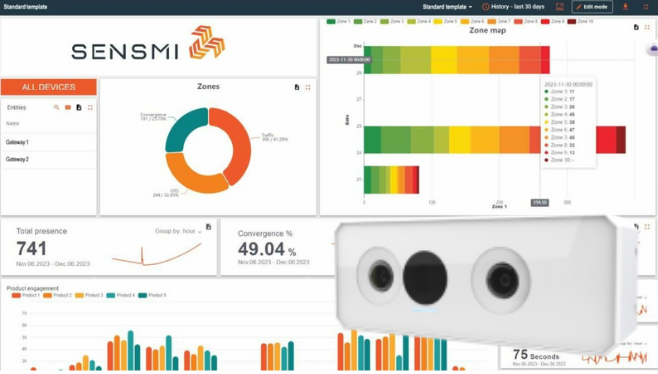Toggle Zone 9 in Zone map legend
Image resolution: width=658 pixels, height=374 pixels.
(x=553, y=21)
